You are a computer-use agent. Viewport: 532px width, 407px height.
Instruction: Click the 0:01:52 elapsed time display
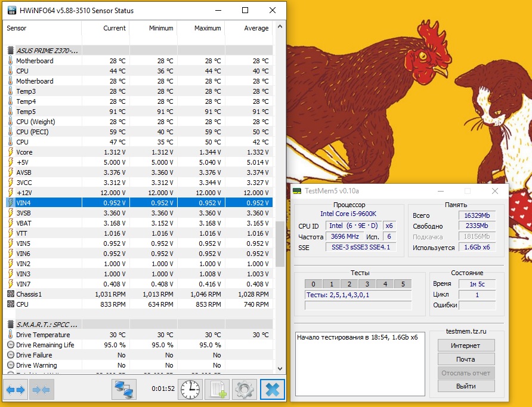(x=163, y=388)
